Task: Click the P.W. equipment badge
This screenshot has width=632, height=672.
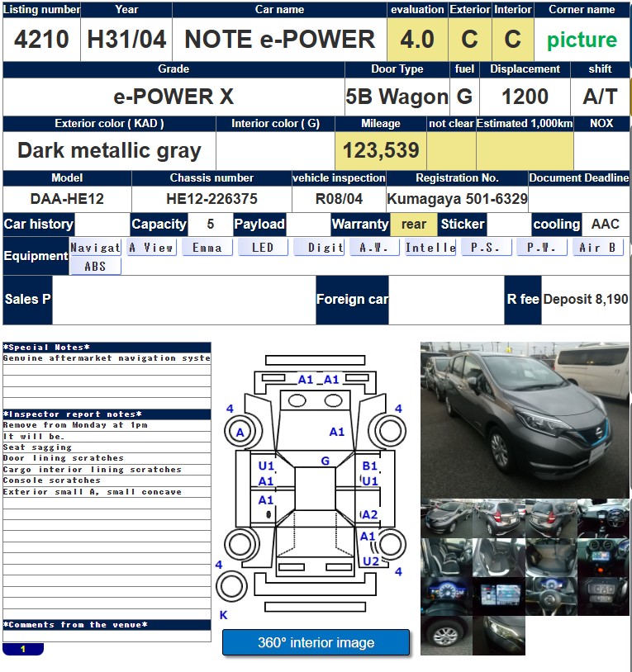Action: point(542,248)
